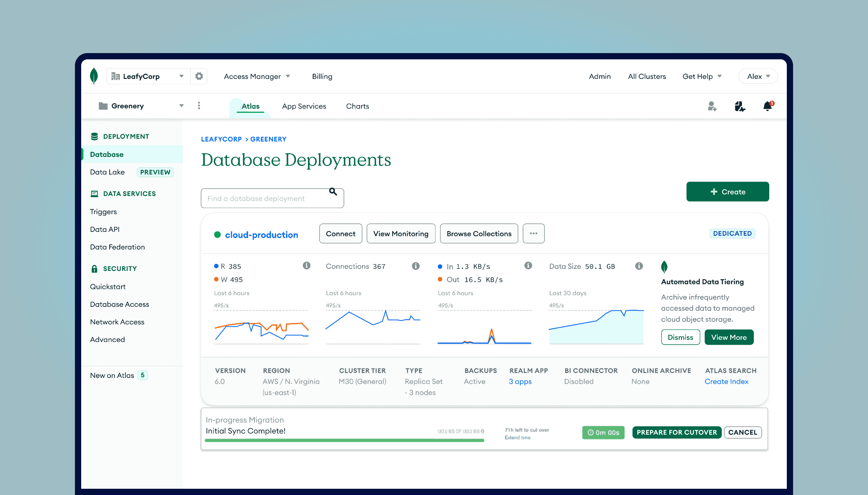The image size is (868, 495).
Task: Show info icon for Data Size
Action: (639, 266)
